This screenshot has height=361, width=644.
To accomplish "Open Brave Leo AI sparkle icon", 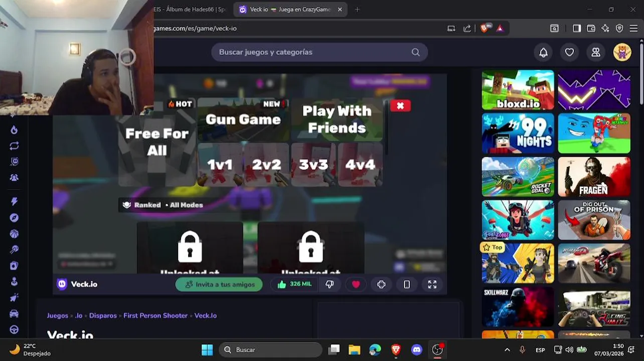I will click(605, 29).
